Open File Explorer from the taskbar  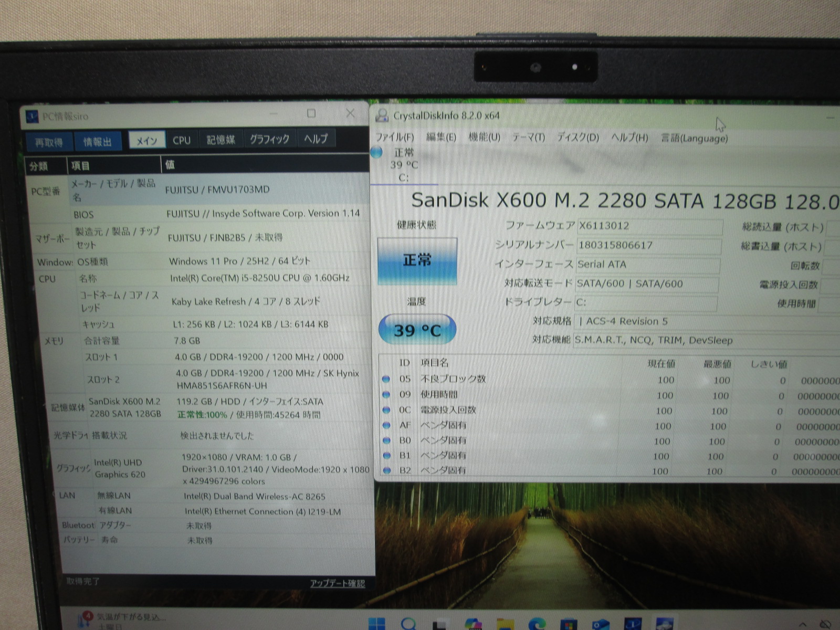[x=505, y=624]
